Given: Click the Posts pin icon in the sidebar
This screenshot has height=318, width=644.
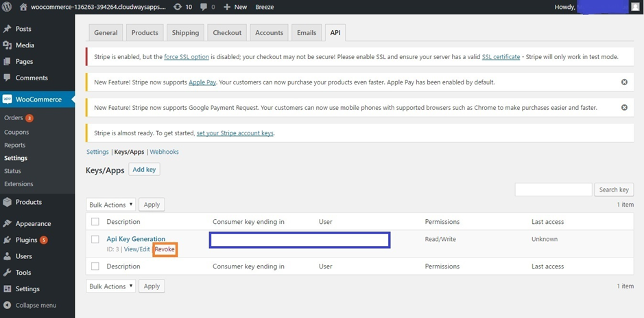Looking at the screenshot, I should coord(7,29).
